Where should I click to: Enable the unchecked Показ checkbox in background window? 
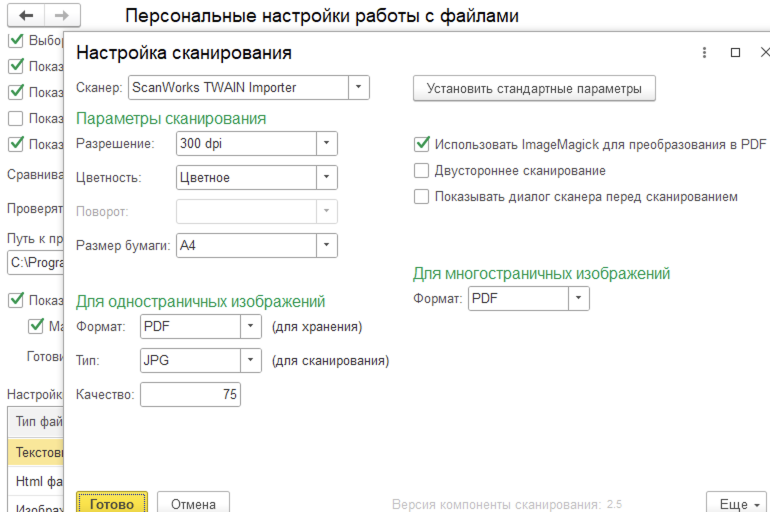point(16,118)
